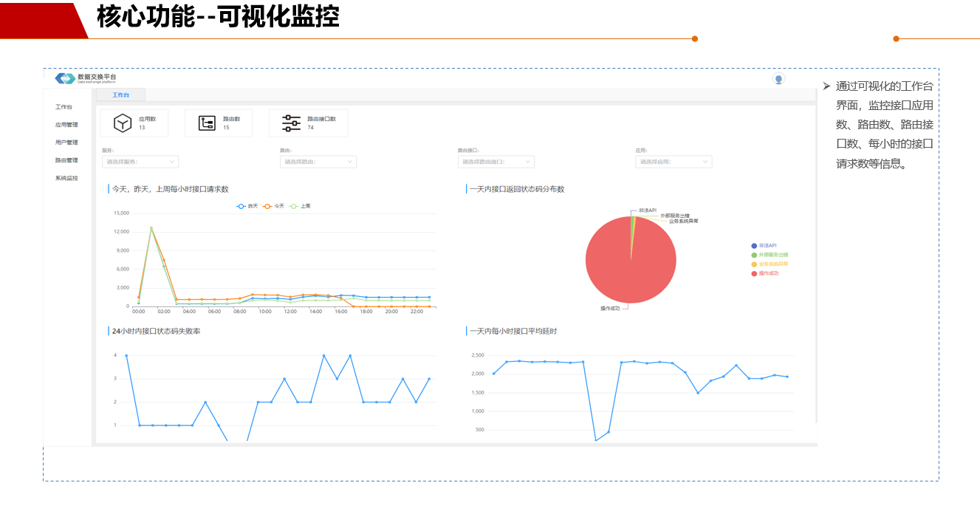Click the 操作成功 red legend swatch

754,274
